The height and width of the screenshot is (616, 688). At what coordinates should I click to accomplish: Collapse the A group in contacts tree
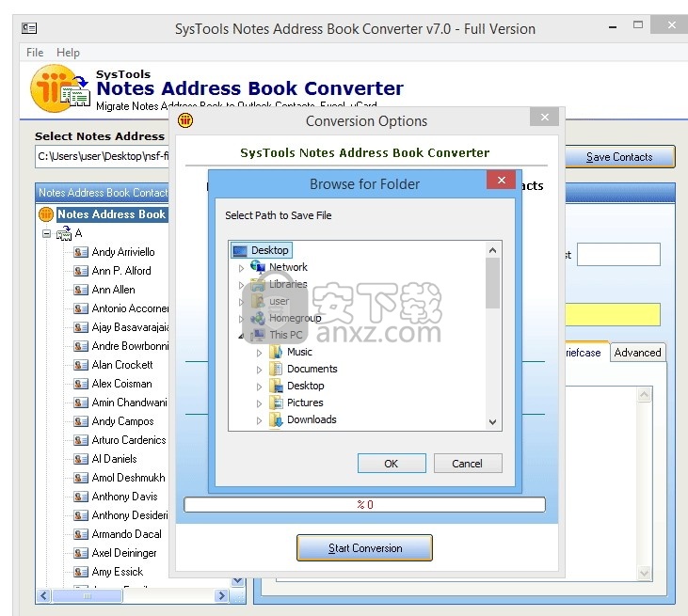[46, 233]
